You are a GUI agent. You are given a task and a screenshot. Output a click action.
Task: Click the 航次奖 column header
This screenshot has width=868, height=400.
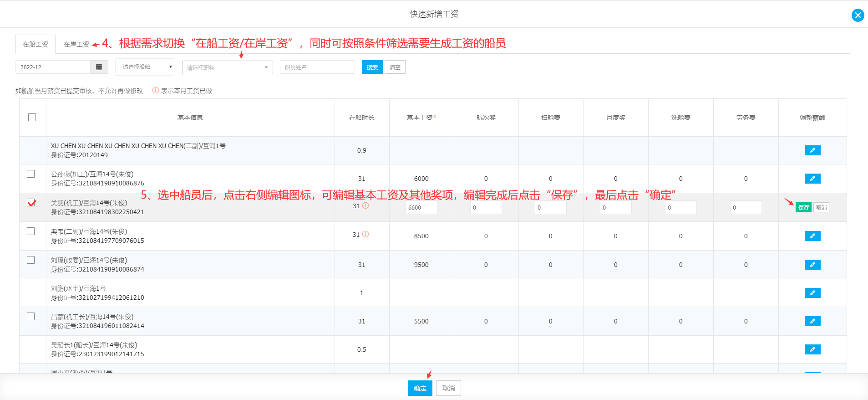pyautogui.click(x=486, y=118)
